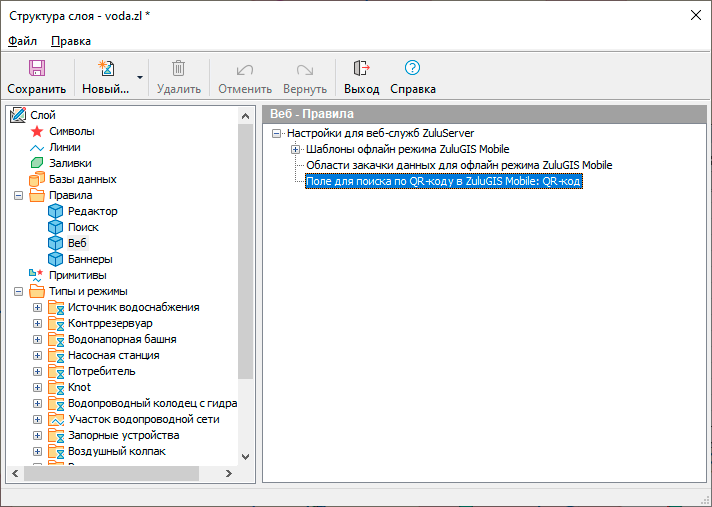This screenshot has height=507, width=712.
Task: Expand the Насосная станция type node
Action: 37,355
